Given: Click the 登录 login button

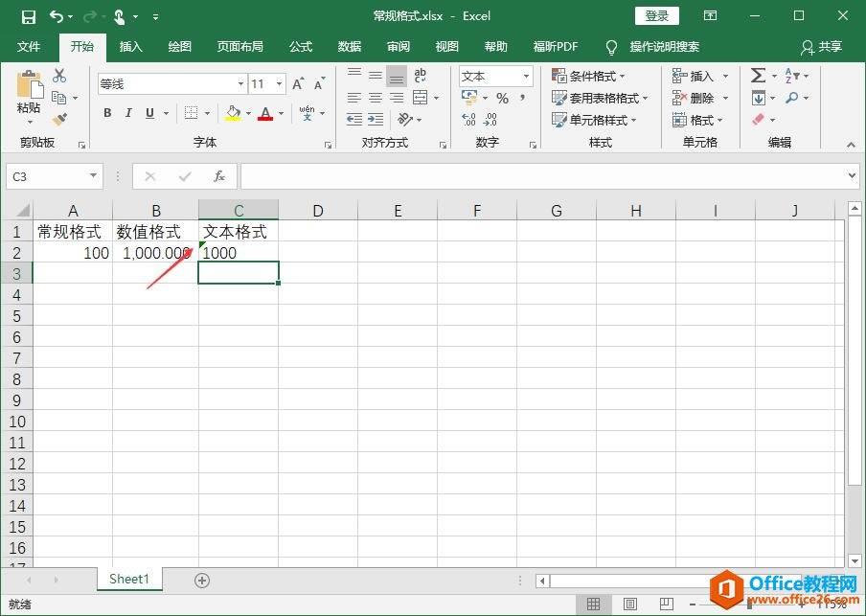Looking at the screenshot, I should [657, 15].
